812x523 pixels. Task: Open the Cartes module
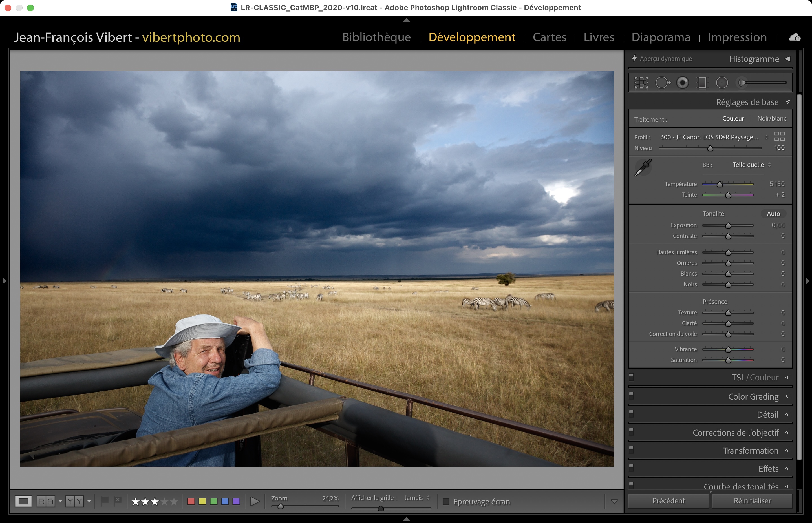pos(550,37)
